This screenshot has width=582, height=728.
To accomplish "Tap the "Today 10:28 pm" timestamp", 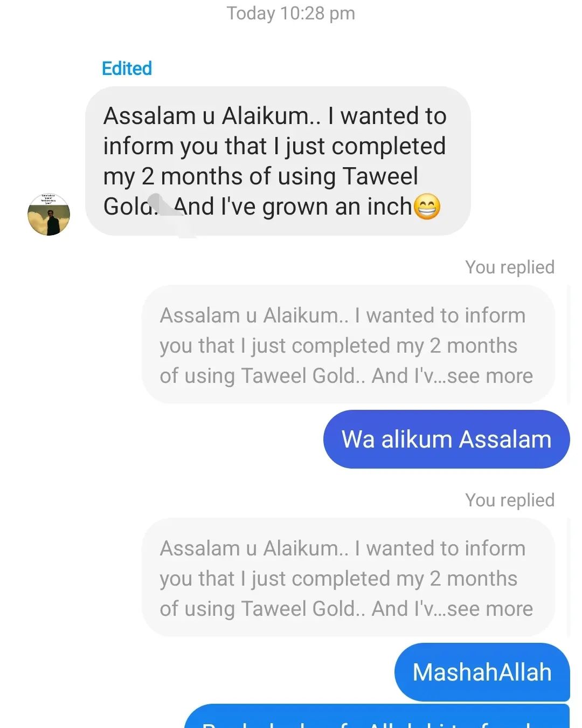I will click(x=290, y=13).
